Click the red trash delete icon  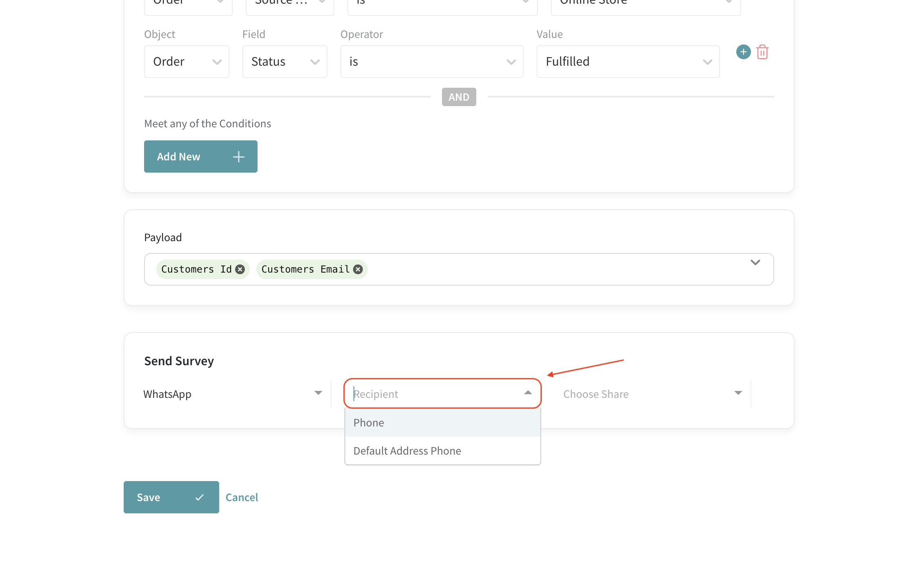(x=762, y=52)
